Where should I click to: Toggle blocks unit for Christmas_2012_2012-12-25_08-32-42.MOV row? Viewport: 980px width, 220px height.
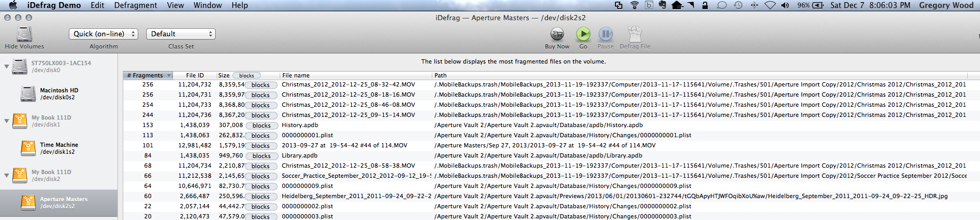pos(260,85)
